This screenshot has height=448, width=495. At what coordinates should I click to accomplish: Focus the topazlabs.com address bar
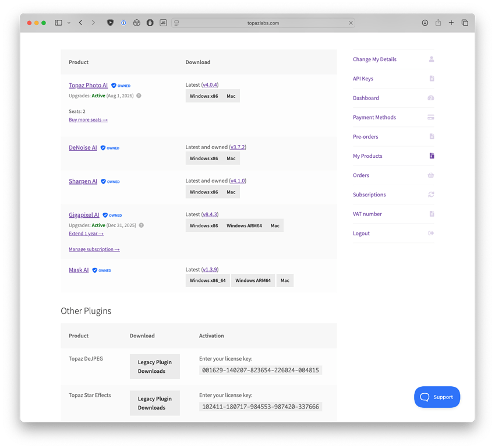pos(263,23)
